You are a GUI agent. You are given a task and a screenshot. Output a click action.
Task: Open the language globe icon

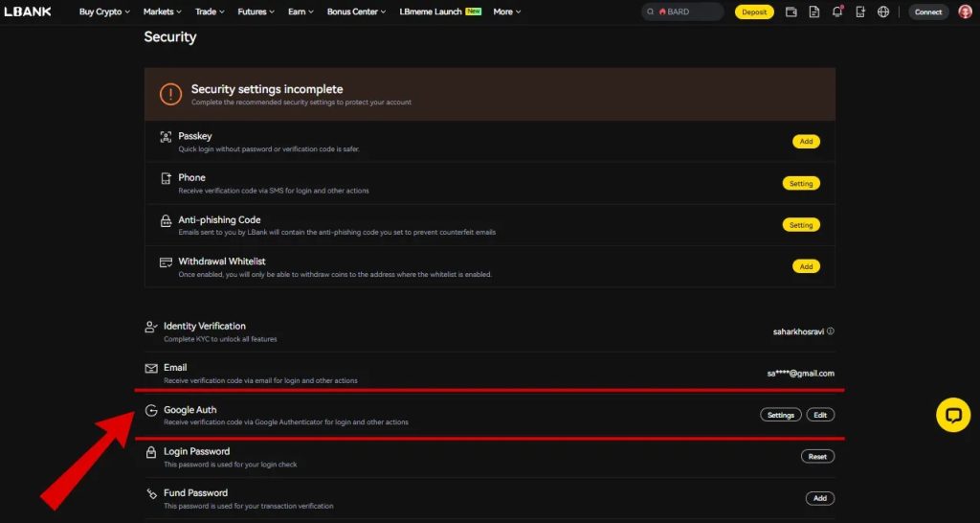pos(883,11)
